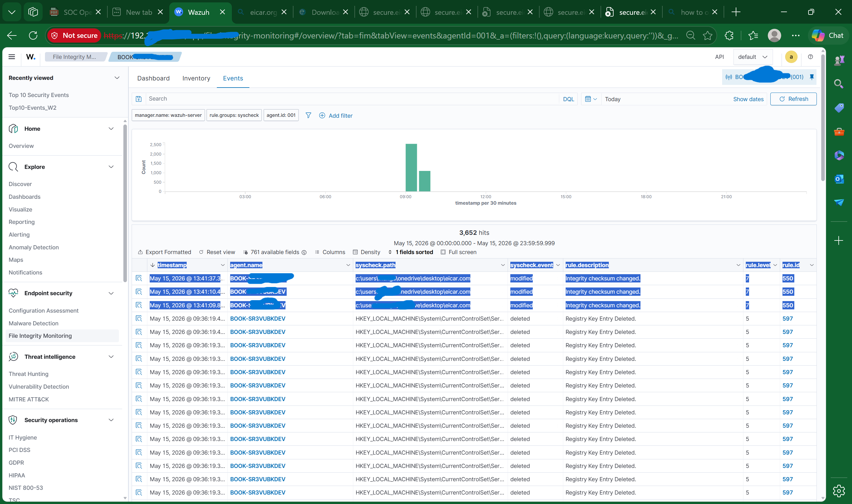This screenshot has width=852, height=504.
Task: Open the browser extensions puzzle icon
Action: tap(729, 35)
